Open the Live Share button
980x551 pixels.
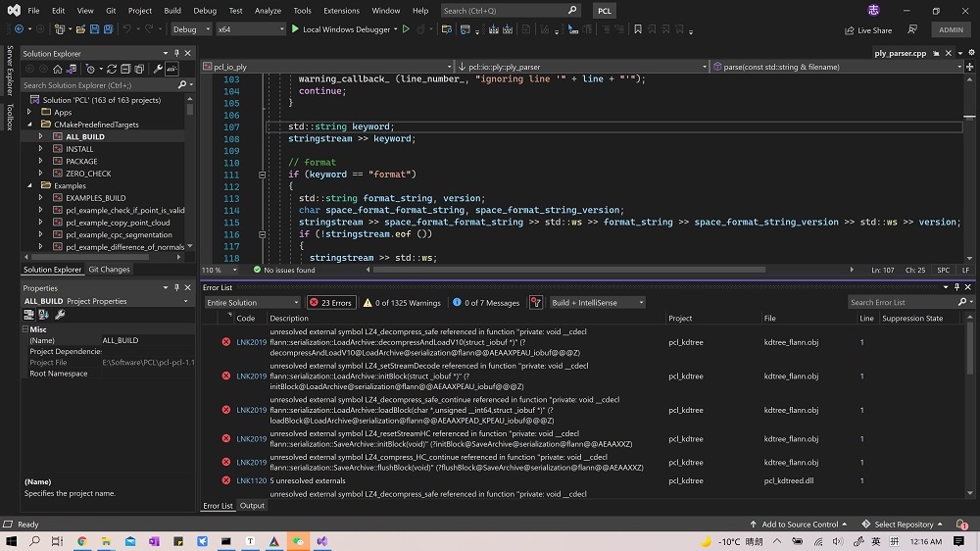tap(868, 30)
